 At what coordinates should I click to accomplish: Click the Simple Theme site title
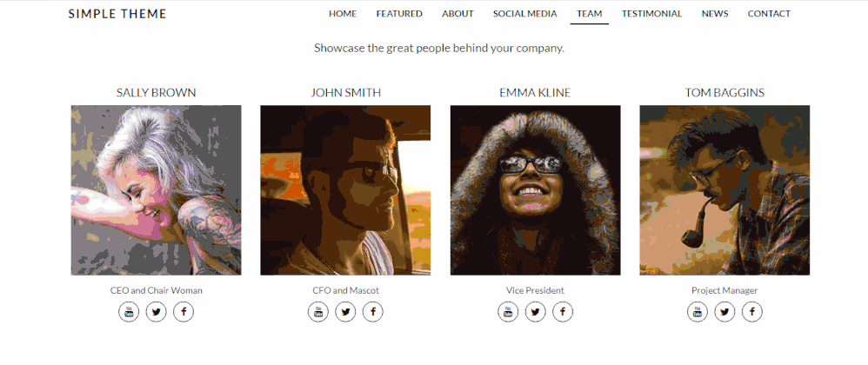117,15
